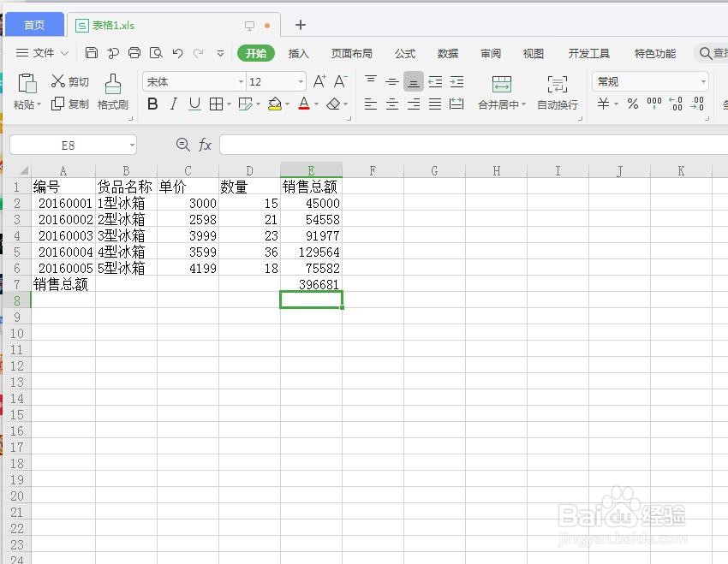728x564 pixels.
Task: Click the fx formula button
Action: point(206,145)
